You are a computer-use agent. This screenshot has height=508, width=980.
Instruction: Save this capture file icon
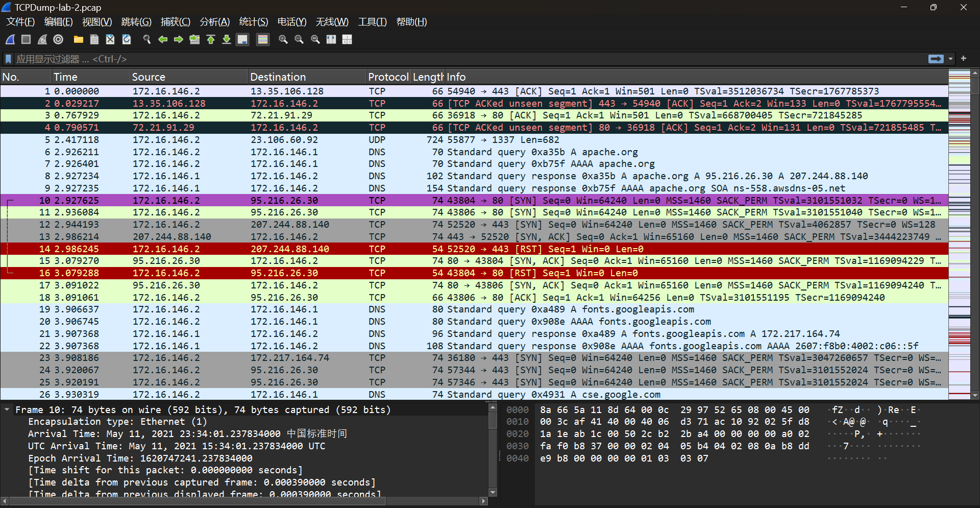click(94, 39)
